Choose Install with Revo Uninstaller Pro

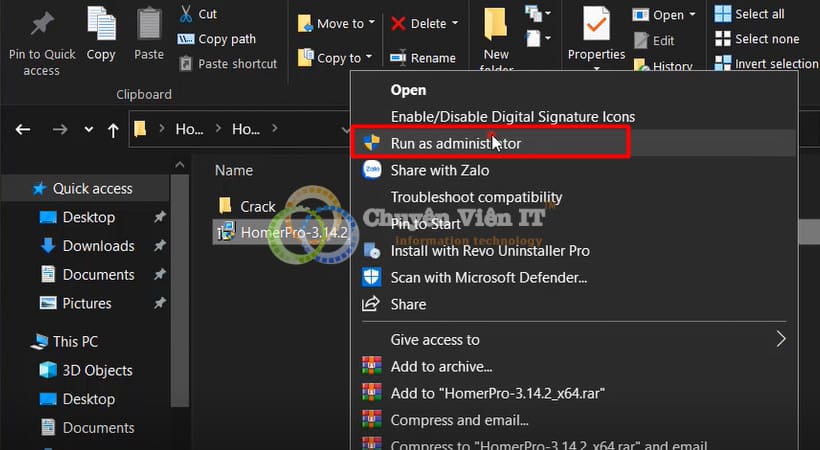point(574,251)
